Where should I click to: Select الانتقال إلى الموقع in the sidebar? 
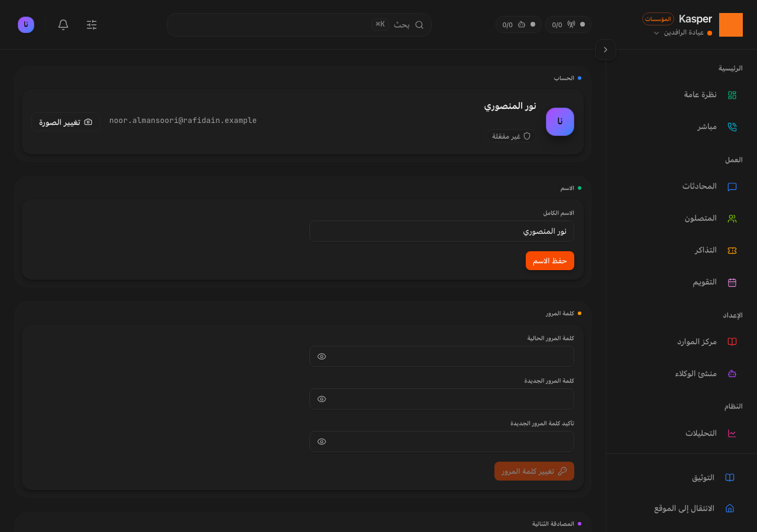coord(694,508)
